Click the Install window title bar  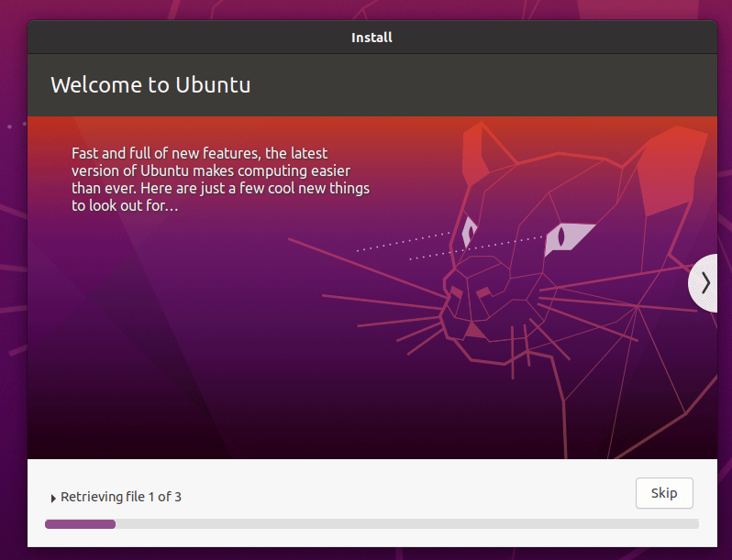(x=372, y=38)
